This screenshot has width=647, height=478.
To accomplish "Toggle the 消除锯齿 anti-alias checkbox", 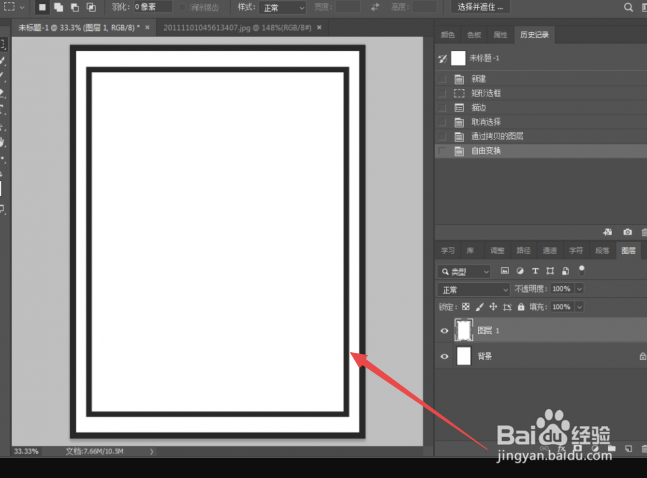I will point(182,7).
